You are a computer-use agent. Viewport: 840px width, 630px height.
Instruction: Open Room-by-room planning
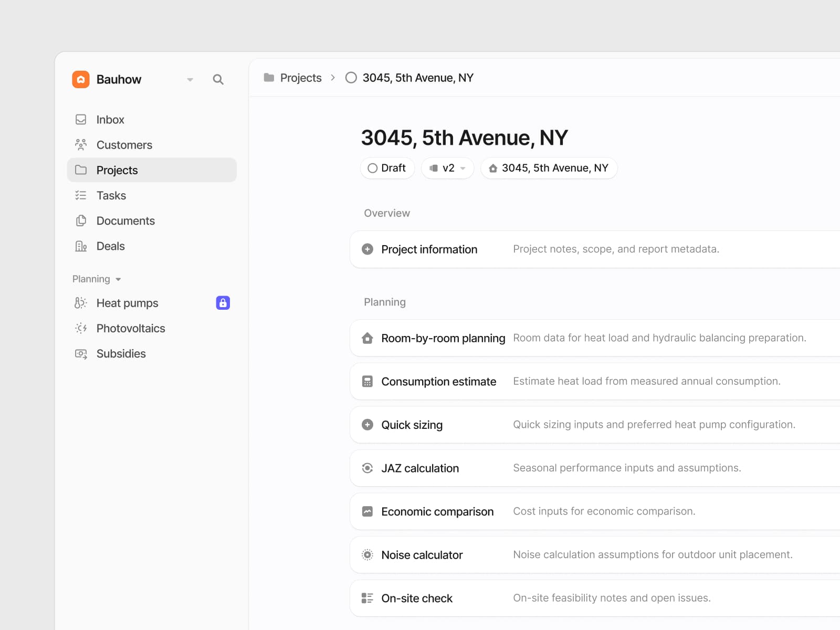tap(595, 338)
